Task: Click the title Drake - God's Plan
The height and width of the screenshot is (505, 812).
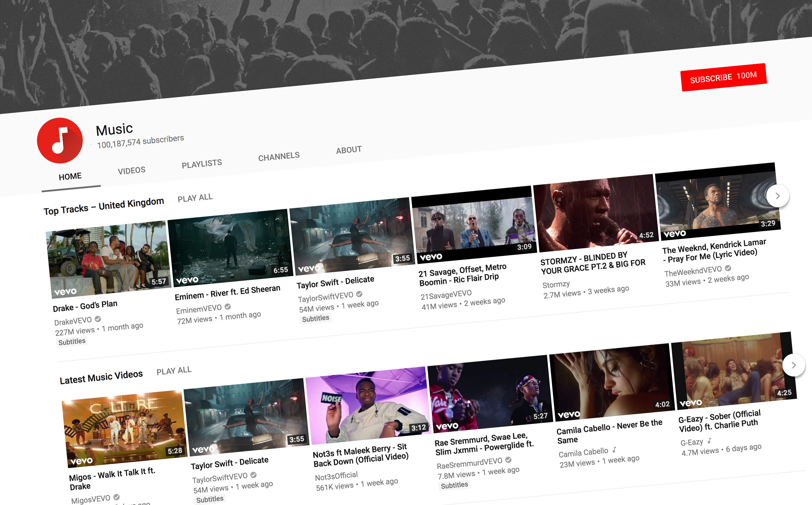Action: (x=85, y=306)
